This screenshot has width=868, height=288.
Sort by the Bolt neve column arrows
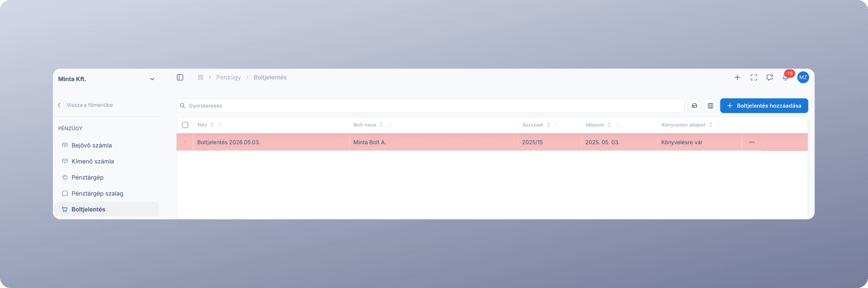[x=381, y=125]
